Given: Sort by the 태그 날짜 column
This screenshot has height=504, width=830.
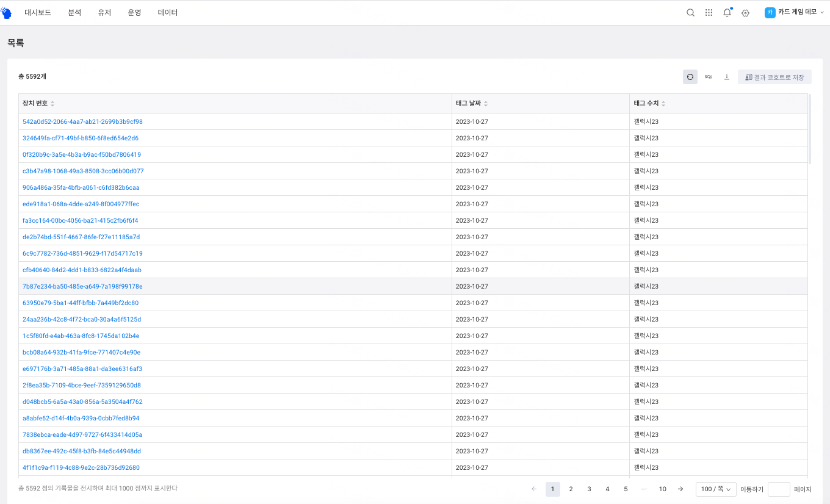Looking at the screenshot, I should tap(486, 104).
